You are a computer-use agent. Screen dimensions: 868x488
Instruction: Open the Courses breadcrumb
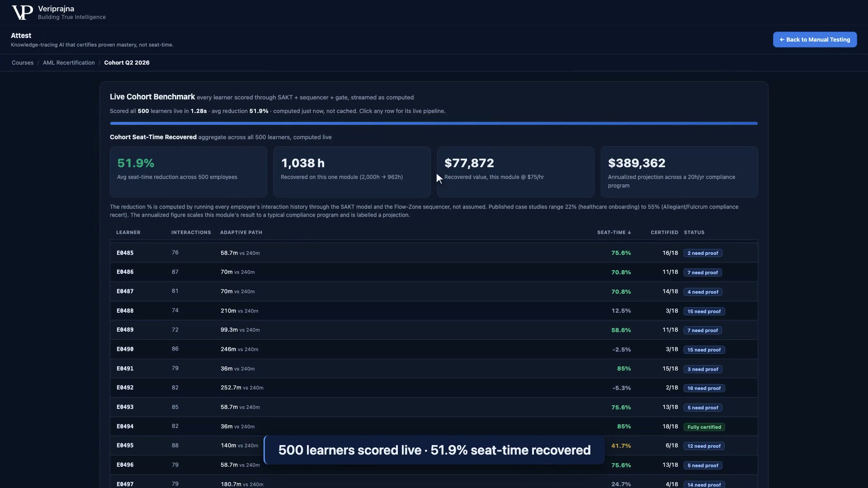(23, 63)
